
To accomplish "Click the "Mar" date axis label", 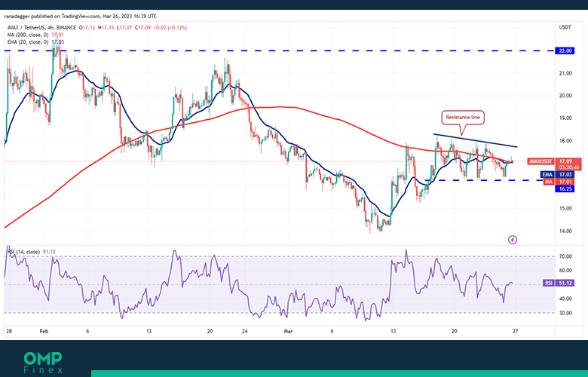I will (288, 331).
